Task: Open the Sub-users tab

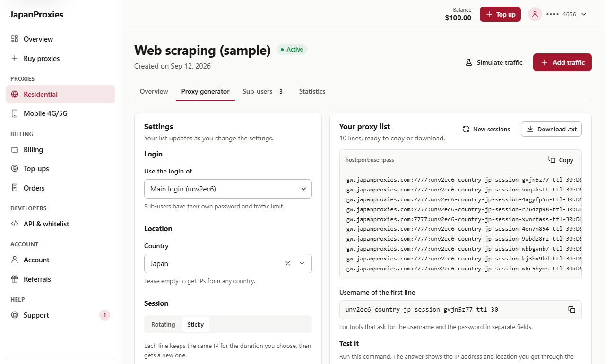Action: [264, 91]
